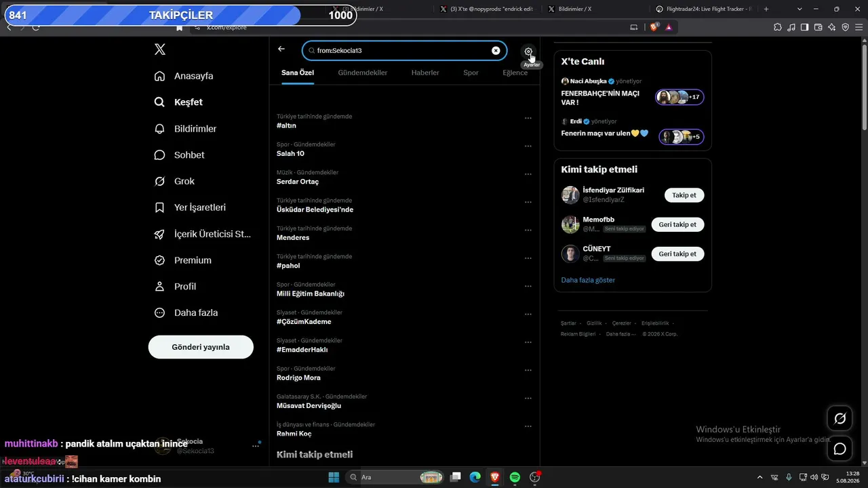
Task: Click Gönderi yayınla button
Action: click(x=201, y=347)
